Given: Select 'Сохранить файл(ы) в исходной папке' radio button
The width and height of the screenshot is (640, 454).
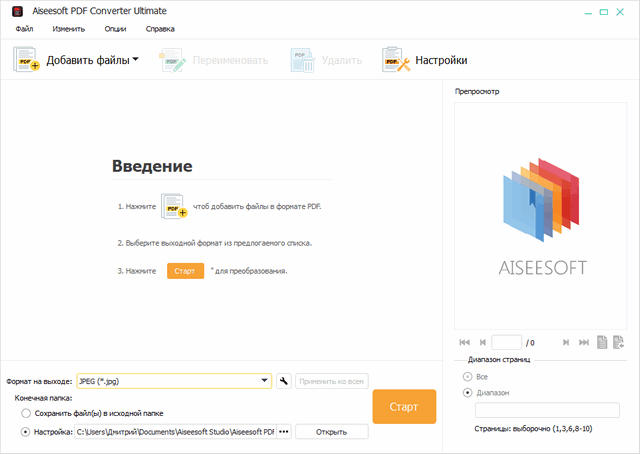Looking at the screenshot, I should 26,413.
